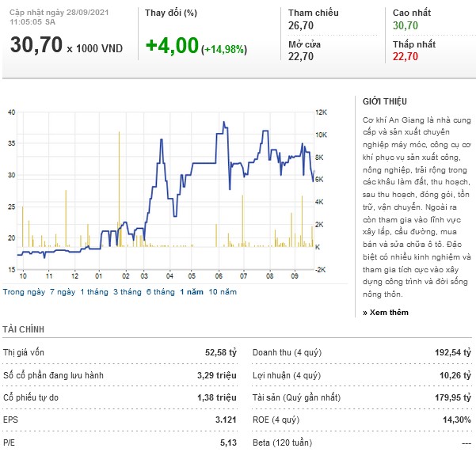Click the 'Cao nhất' value 30,70
Viewport: 476px width, 452px height.
click(x=406, y=25)
